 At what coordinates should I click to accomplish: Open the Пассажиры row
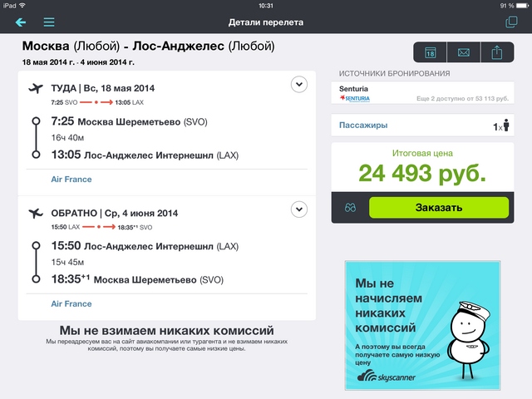click(x=422, y=126)
